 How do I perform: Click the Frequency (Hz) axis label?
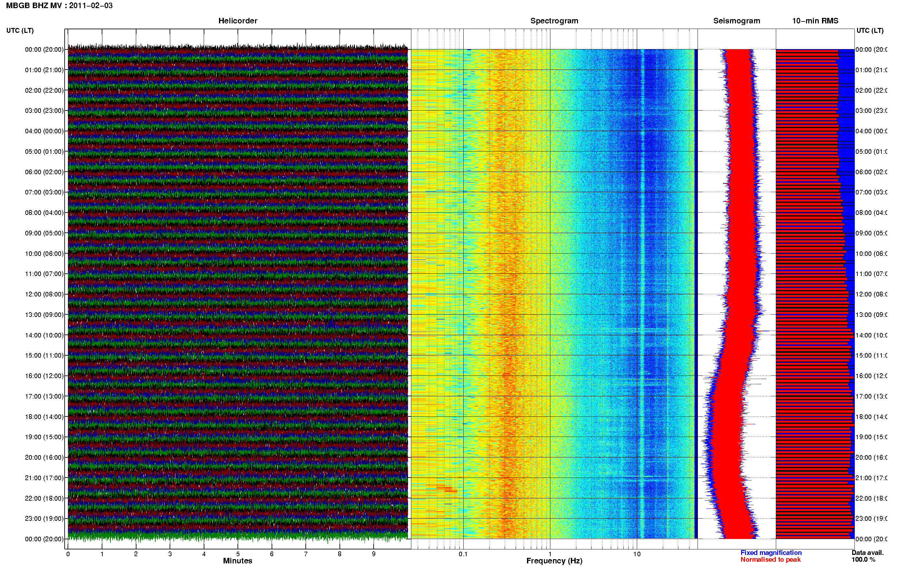554,561
